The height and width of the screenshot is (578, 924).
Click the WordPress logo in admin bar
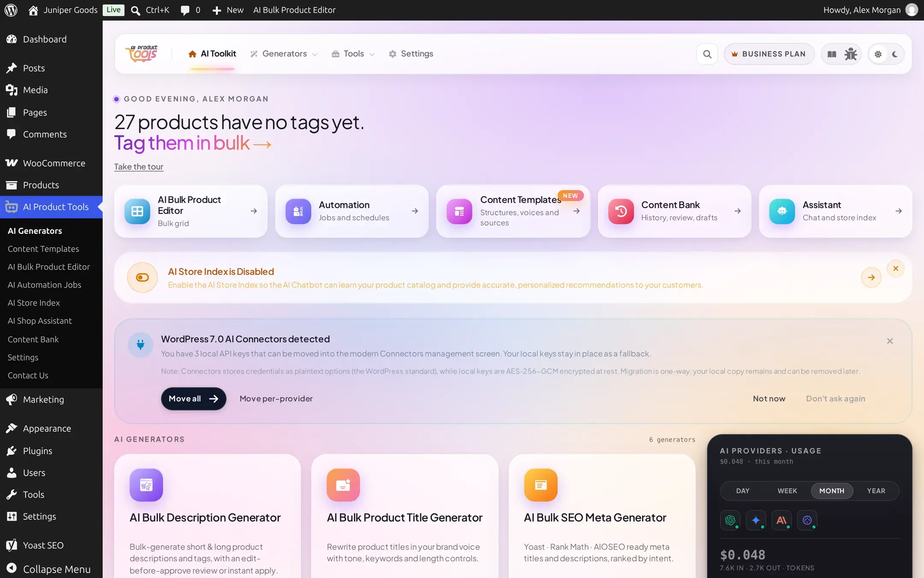pyautogui.click(x=11, y=10)
